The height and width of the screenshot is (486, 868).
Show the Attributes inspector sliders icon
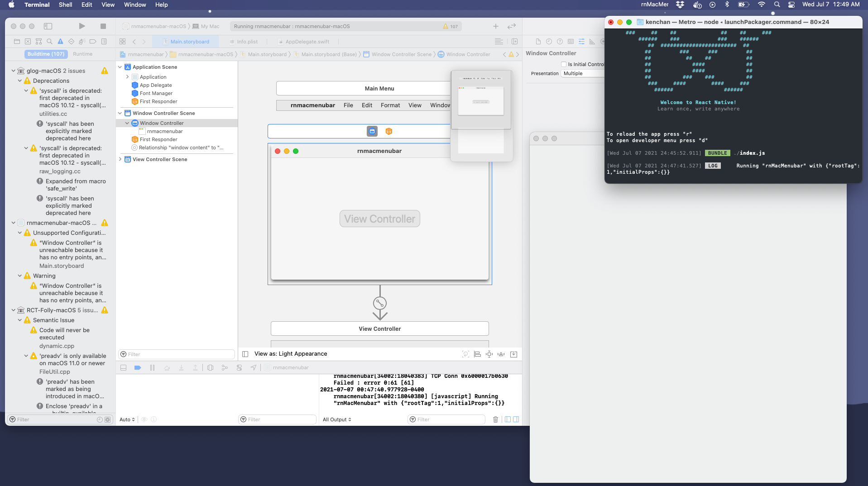point(581,41)
